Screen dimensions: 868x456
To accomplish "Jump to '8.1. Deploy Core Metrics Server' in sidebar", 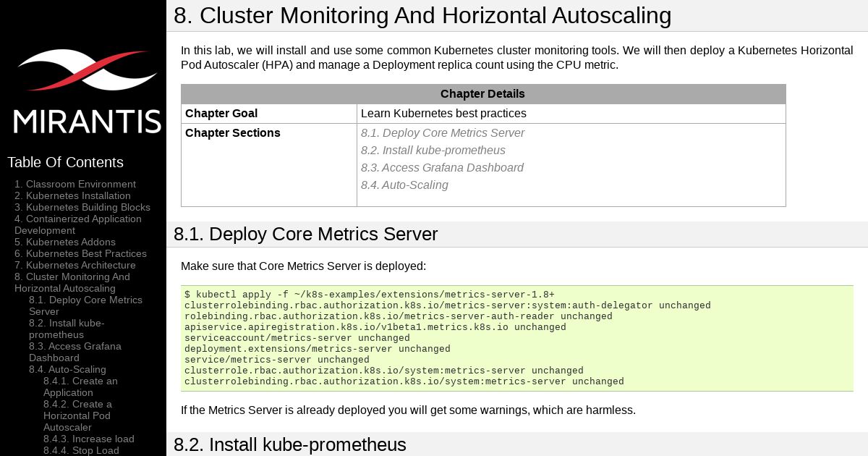I will pyautogui.click(x=85, y=305).
